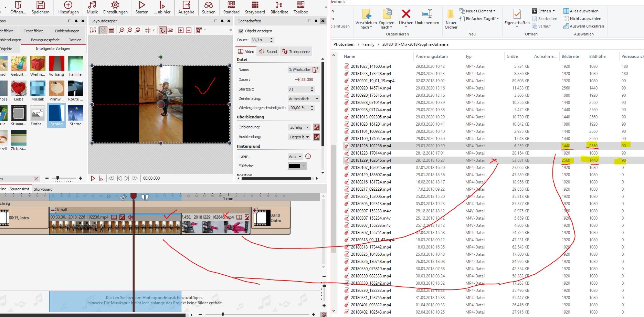Open the Transparenz tab in Eigenschaften
Image resolution: width=644 pixels, height=317 pixels.
296,52
